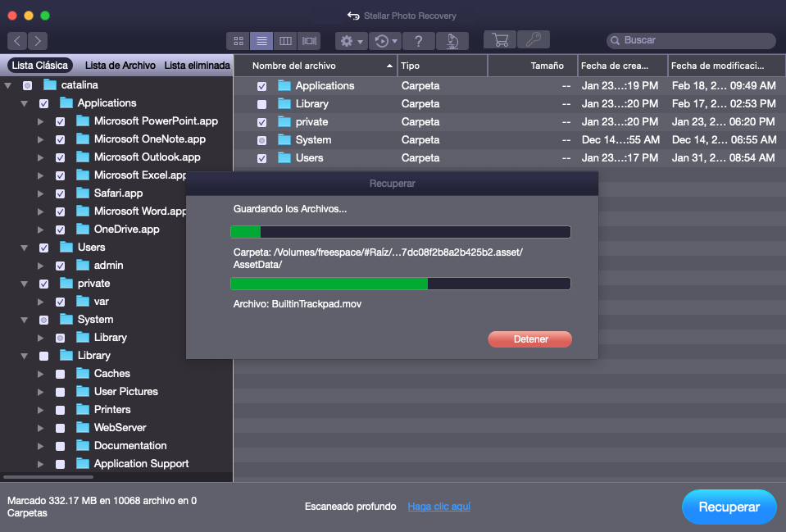This screenshot has width=786, height=532.
Task: Go forward with the right arrow button
Action: click(38, 41)
